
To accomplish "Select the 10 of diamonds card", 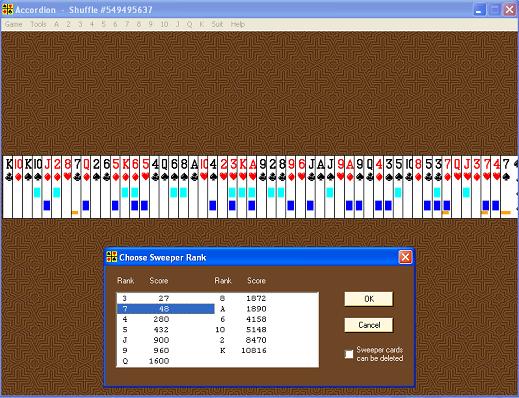I will 18,187.
